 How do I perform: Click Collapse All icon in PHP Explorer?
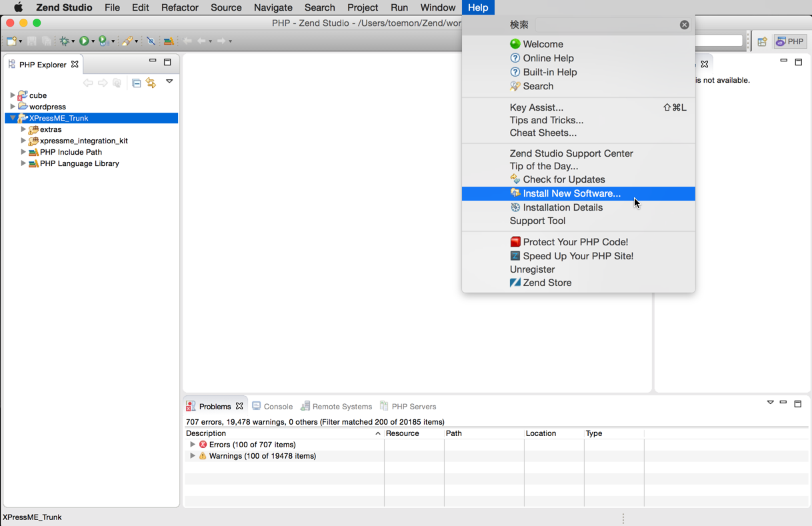136,83
